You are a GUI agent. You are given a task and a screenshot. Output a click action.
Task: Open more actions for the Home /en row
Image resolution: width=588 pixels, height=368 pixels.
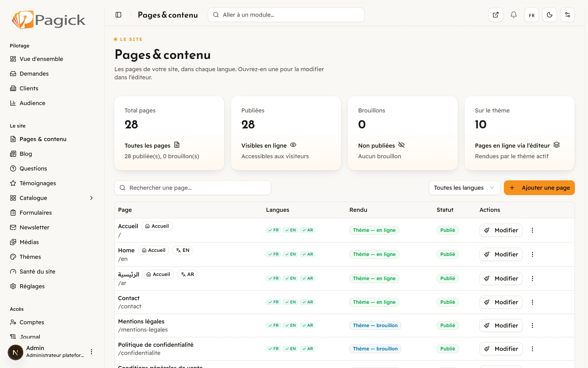pyautogui.click(x=532, y=254)
